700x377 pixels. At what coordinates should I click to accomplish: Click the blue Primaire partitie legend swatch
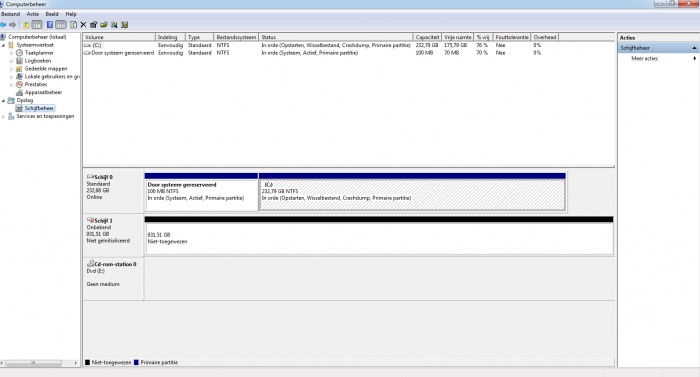point(136,363)
